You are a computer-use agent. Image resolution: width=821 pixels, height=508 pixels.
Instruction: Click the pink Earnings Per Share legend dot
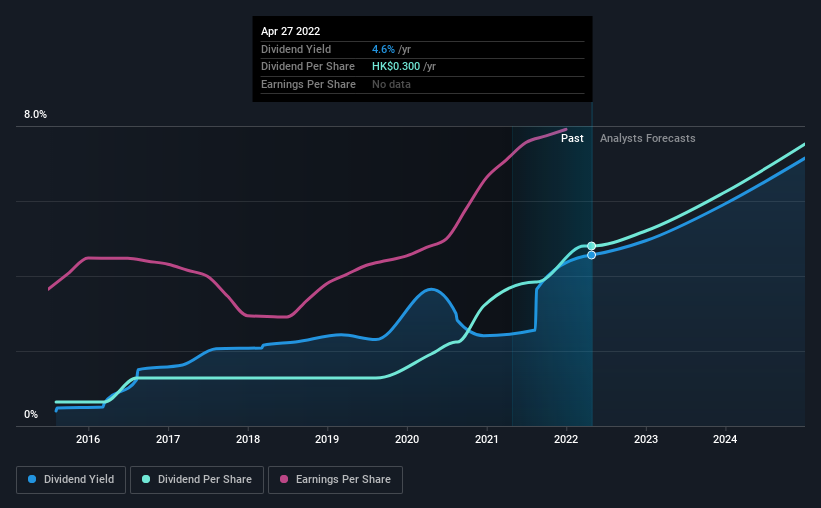[x=284, y=479]
